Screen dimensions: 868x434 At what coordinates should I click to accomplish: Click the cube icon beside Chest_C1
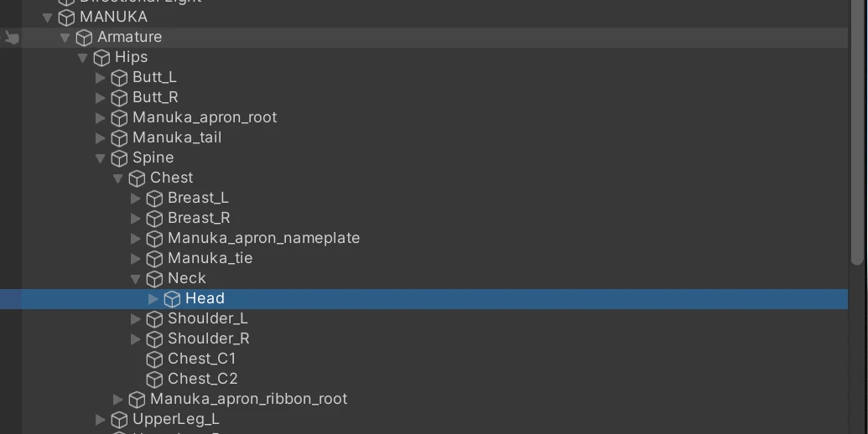[154, 359]
